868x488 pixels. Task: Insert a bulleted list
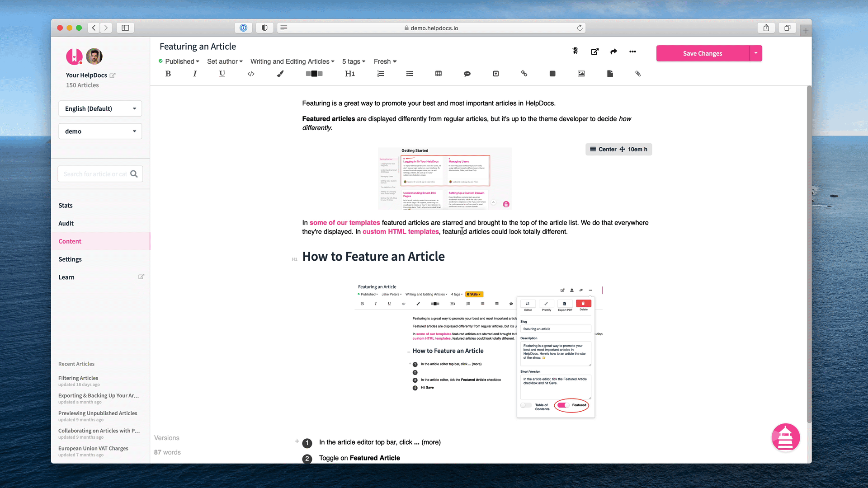(410, 74)
